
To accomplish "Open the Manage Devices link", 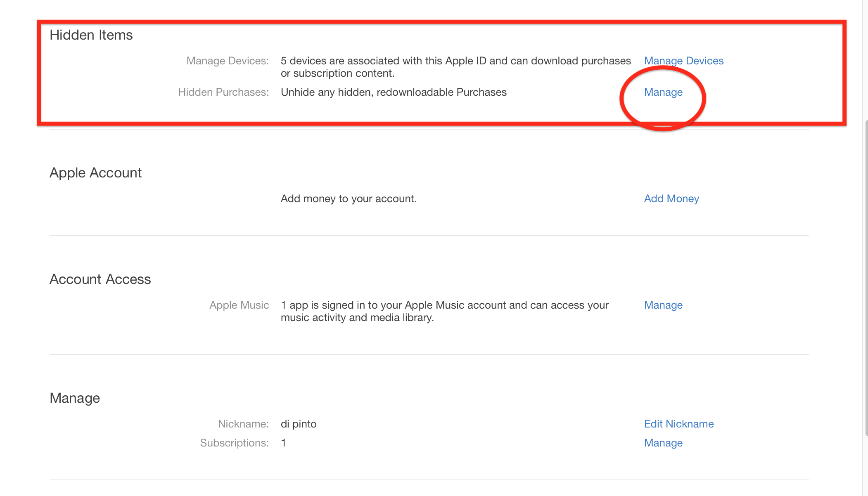I will coord(683,61).
